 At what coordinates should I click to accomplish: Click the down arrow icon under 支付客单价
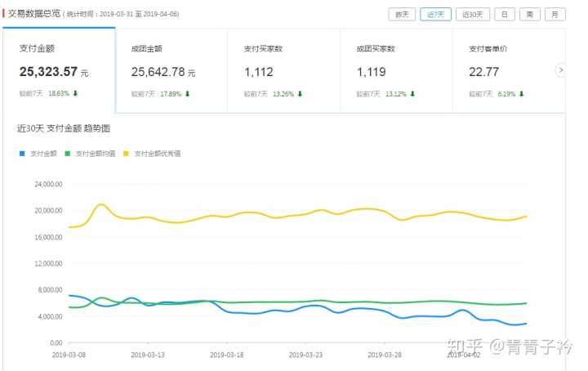(521, 94)
